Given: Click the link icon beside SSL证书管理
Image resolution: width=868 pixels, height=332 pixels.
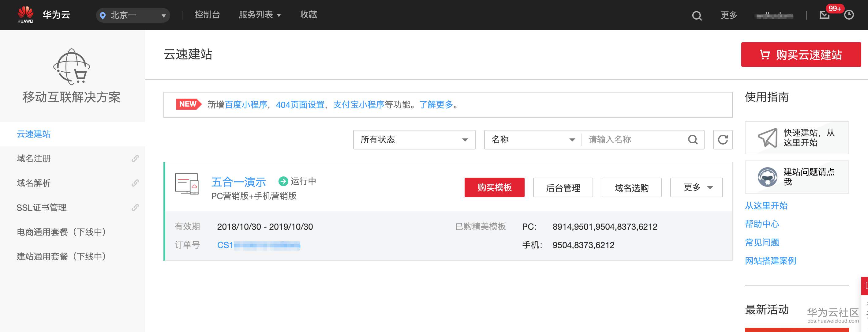Looking at the screenshot, I should point(135,208).
